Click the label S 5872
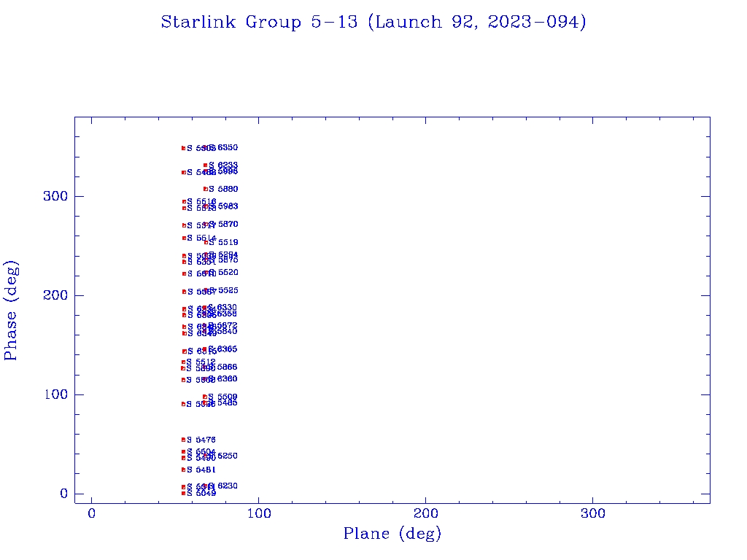 222,325
